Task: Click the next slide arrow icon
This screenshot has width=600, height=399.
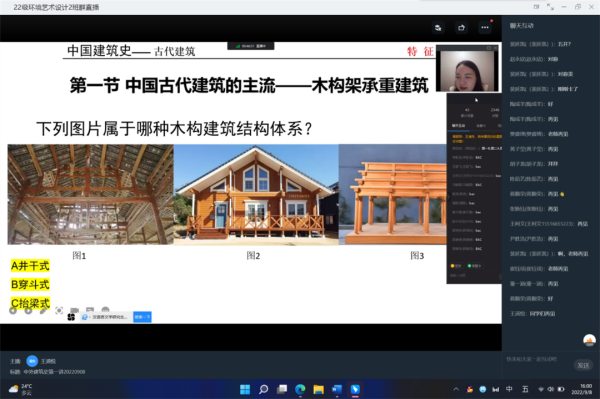Action: (x=28, y=311)
